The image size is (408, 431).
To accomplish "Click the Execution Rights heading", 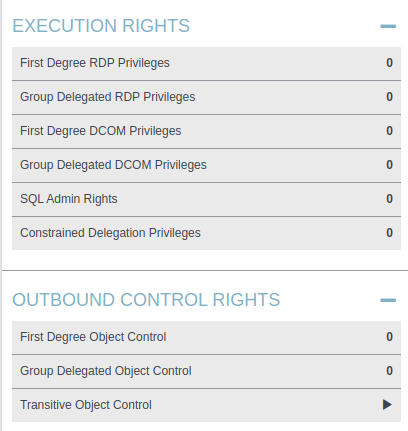I will pos(101,26).
